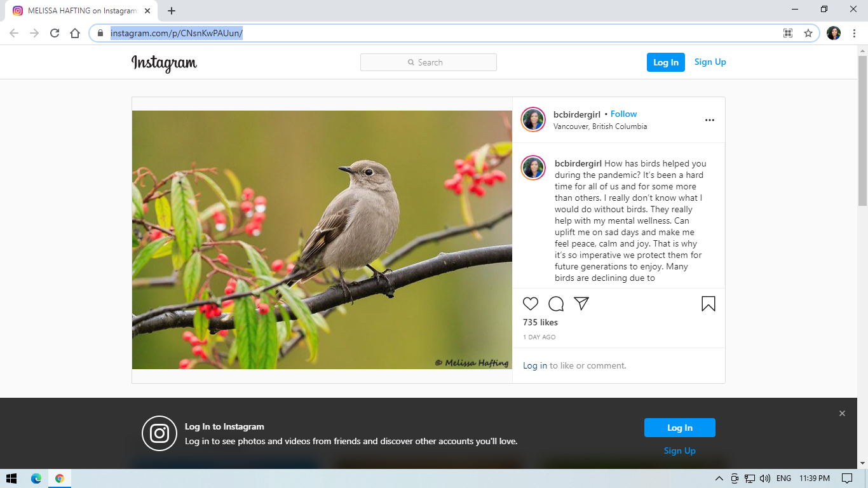Select the MELISSA HAFTING Instagram tab
This screenshot has height=488, width=868.
pos(83,11)
